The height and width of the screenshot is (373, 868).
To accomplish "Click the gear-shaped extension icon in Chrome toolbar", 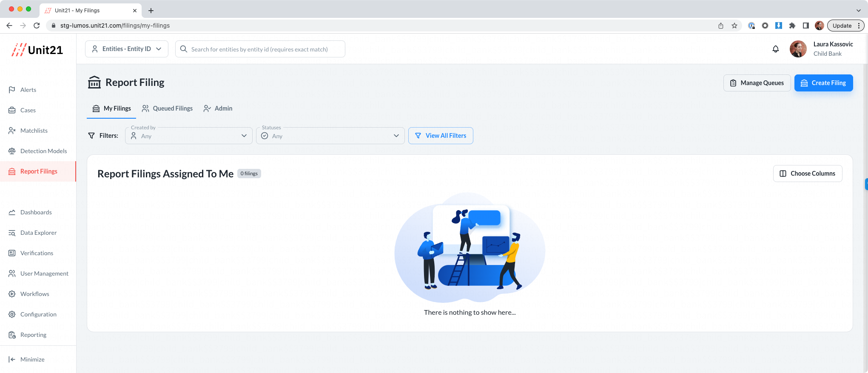I will pyautogui.click(x=765, y=26).
